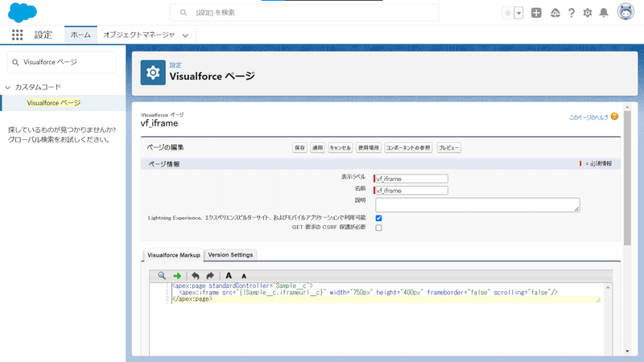Open the global actions plus icon
This screenshot has width=644, height=362.
point(536,13)
